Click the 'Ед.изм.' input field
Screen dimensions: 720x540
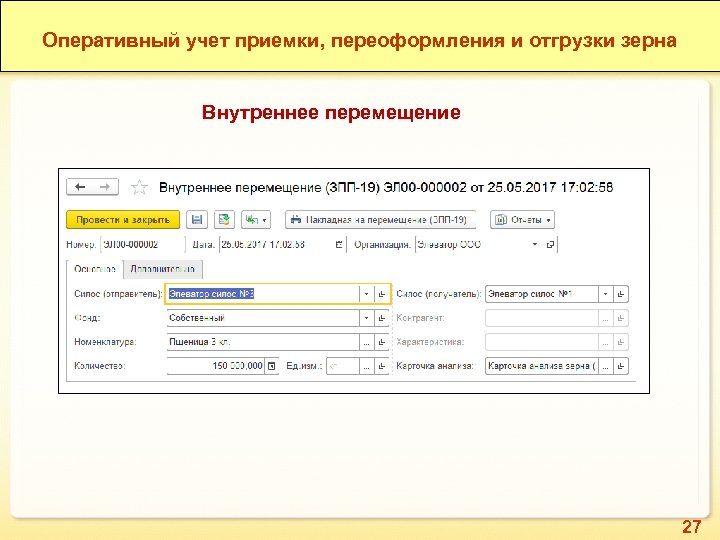point(343,366)
